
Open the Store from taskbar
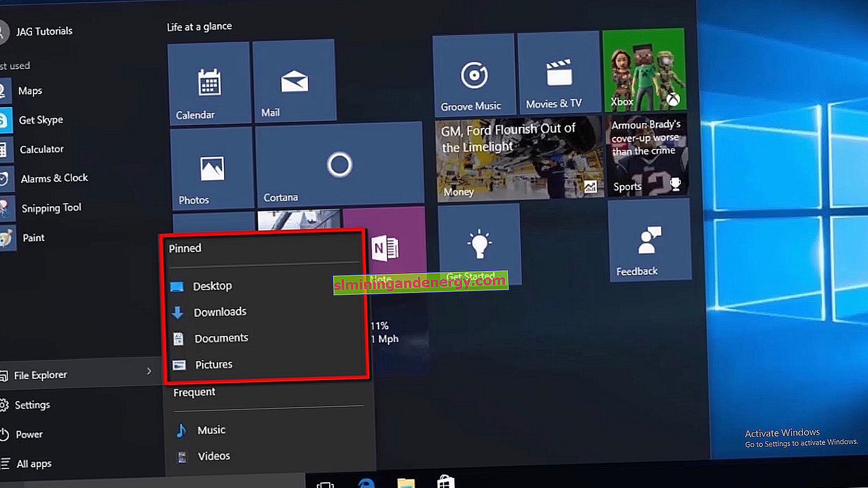[446, 481]
